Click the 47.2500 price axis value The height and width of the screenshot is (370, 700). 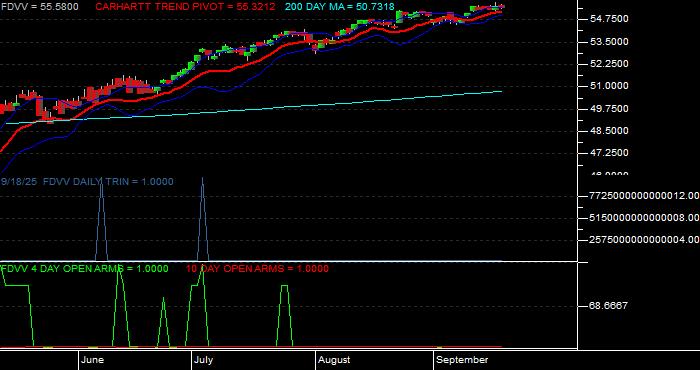pyautogui.click(x=609, y=153)
